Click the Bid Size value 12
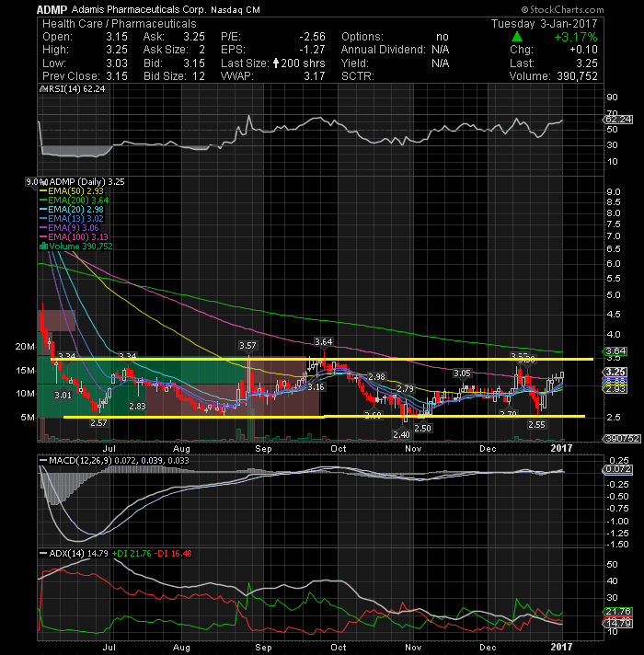This screenshot has height=655, width=644. point(199,76)
